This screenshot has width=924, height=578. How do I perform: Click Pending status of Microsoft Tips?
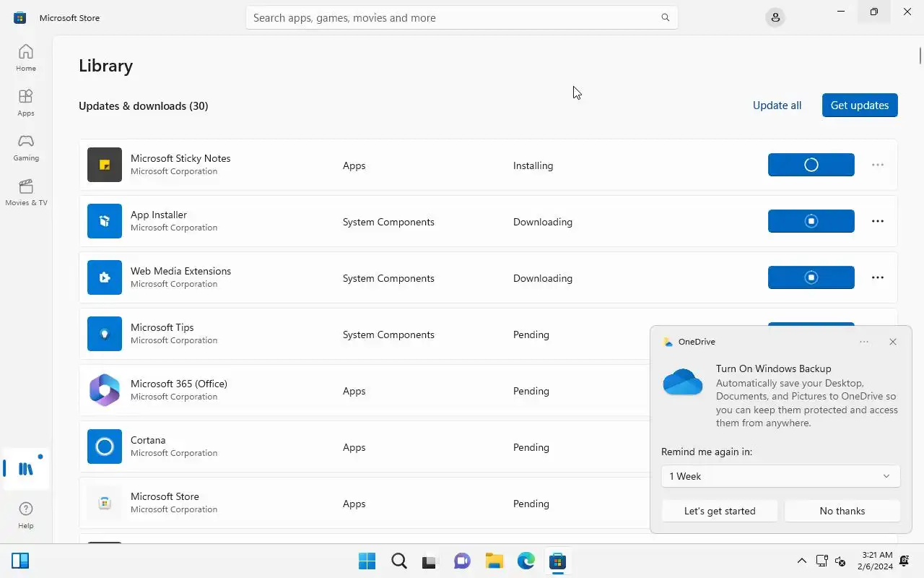point(531,335)
